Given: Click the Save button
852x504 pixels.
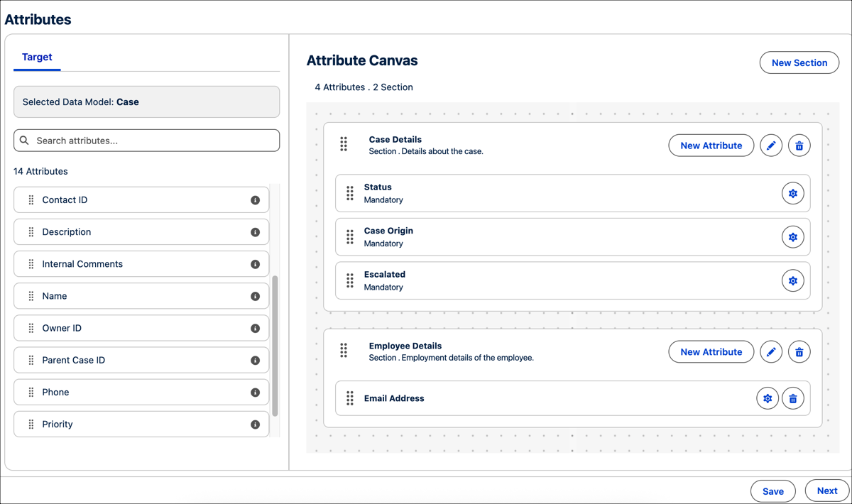Looking at the screenshot, I should click(x=773, y=491).
